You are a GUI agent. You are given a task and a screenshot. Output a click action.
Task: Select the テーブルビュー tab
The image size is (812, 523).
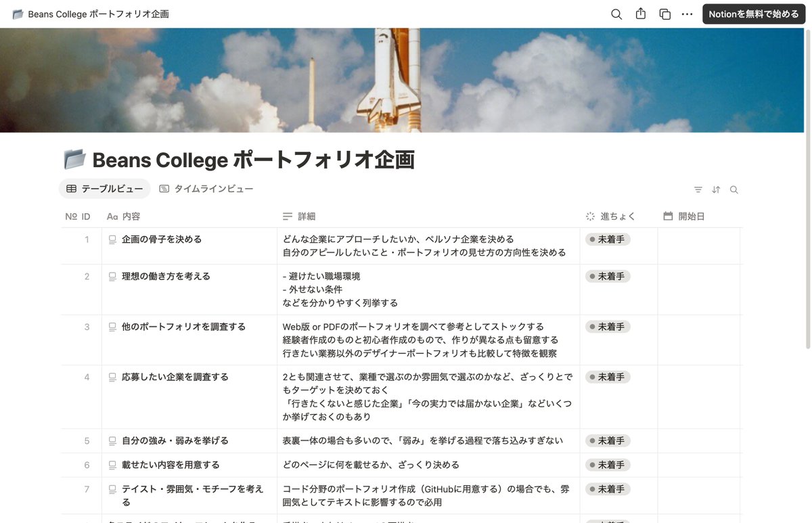coord(104,189)
